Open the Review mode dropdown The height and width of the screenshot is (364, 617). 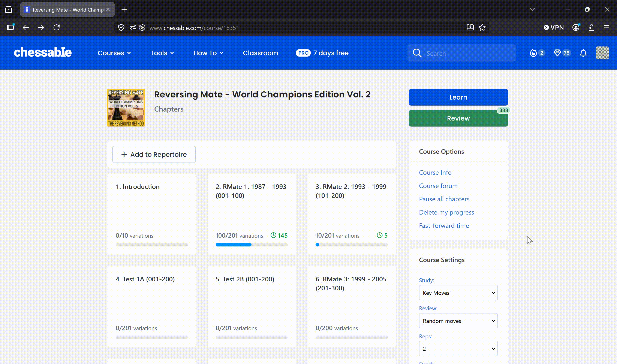[x=458, y=321]
